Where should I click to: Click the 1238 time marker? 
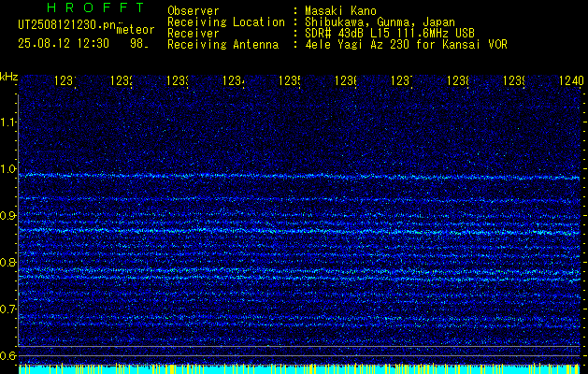tap(458, 81)
